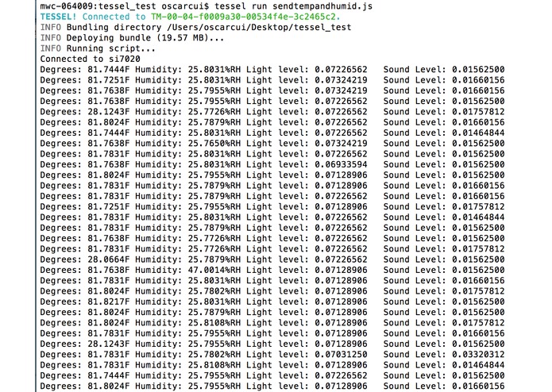Viewport: 552px width, 392px height.
Task: Click the 'mwc-064009:tessel_test oscarcui$' shell prompt
Action: pyautogui.click(x=124, y=6)
